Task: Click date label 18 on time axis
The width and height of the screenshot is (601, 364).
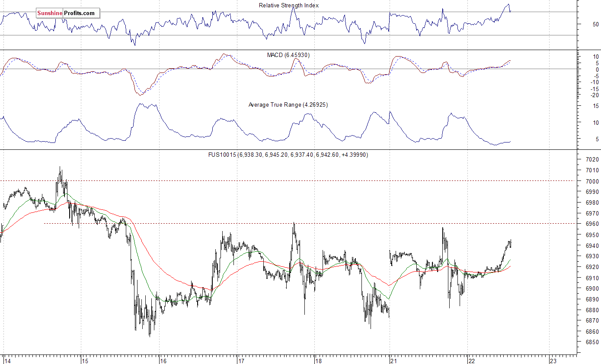Action: (x=319, y=361)
